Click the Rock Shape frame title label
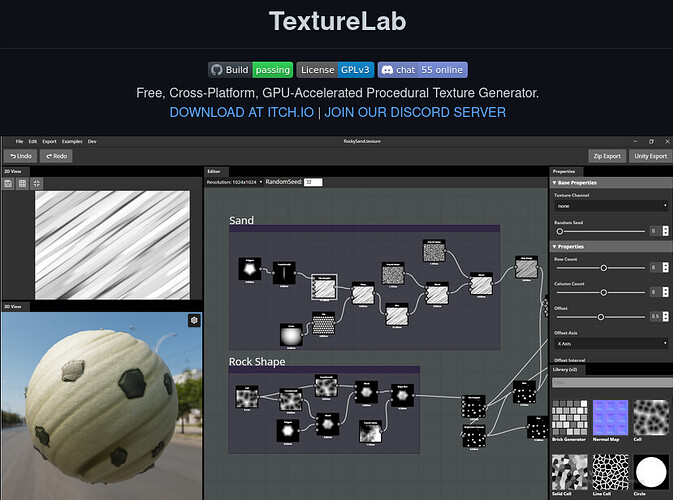This screenshot has width=673, height=500. point(257,362)
